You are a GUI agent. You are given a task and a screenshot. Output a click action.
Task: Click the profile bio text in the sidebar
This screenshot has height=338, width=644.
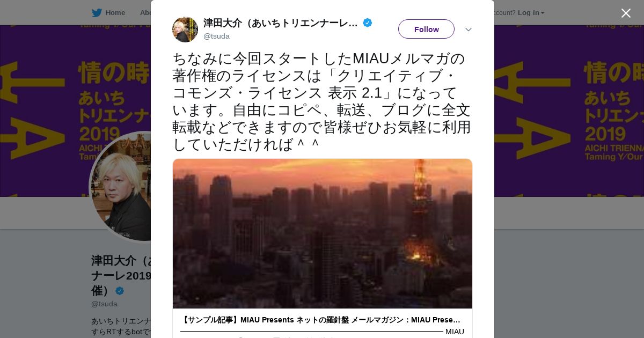click(121, 326)
